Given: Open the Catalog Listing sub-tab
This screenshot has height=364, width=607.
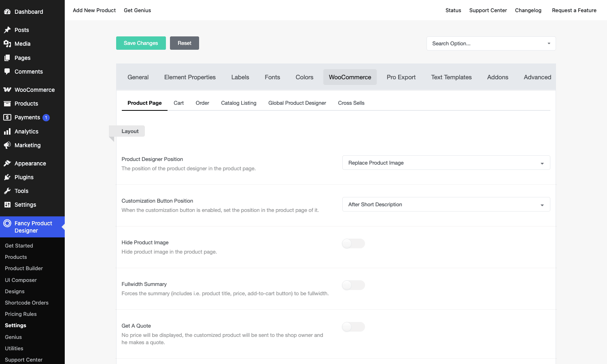Looking at the screenshot, I should coord(239,103).
